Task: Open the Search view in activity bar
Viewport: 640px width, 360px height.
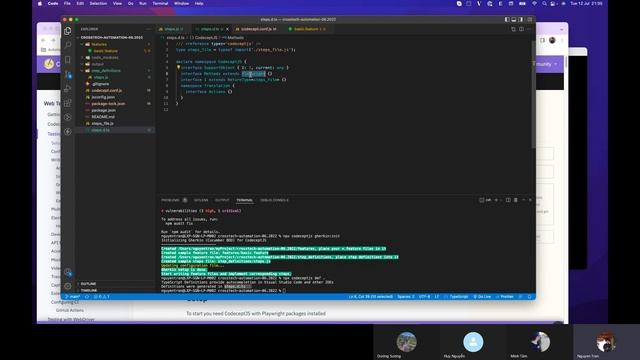Action: tap(68, 45)
